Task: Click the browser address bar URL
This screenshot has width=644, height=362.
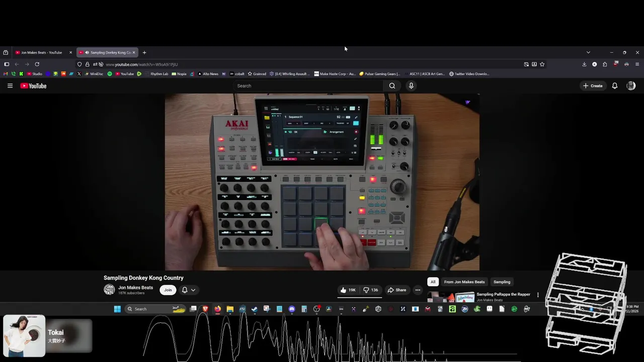Action: pyautogui.click(x=141, y=64)
